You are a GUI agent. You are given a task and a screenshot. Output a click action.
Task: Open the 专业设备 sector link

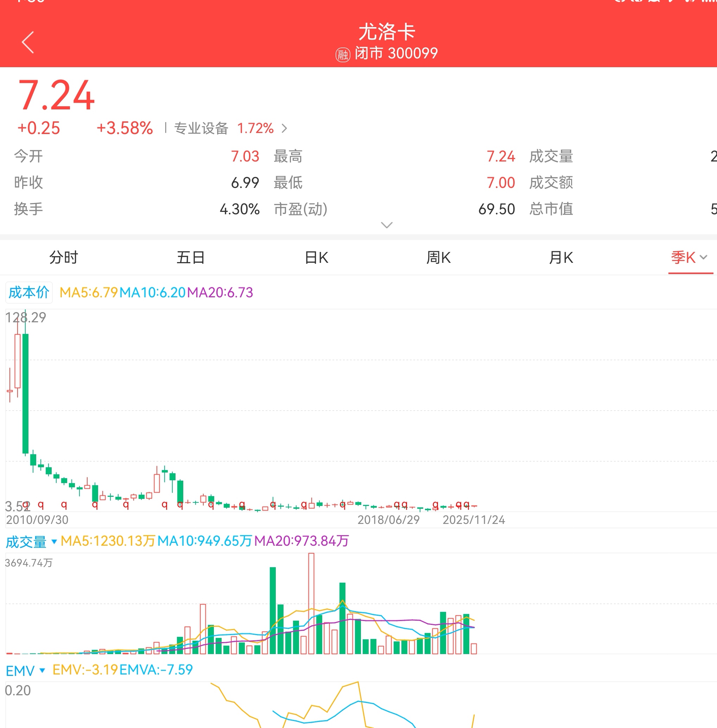tap(201, 128)
